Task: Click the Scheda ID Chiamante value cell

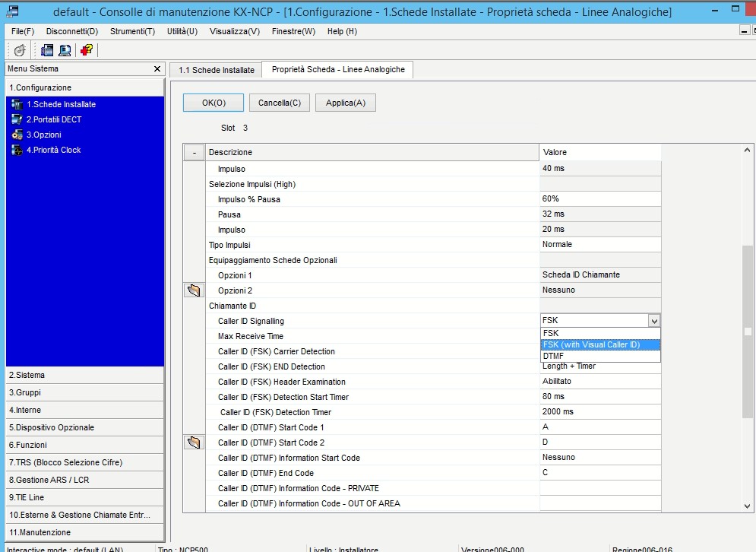Action: [600, 274]
